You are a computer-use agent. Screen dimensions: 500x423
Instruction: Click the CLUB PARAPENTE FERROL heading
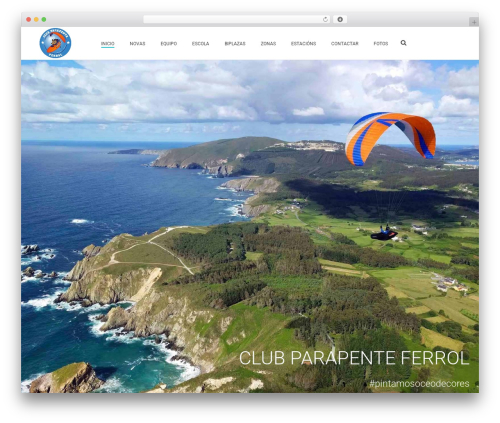[354, 358]
